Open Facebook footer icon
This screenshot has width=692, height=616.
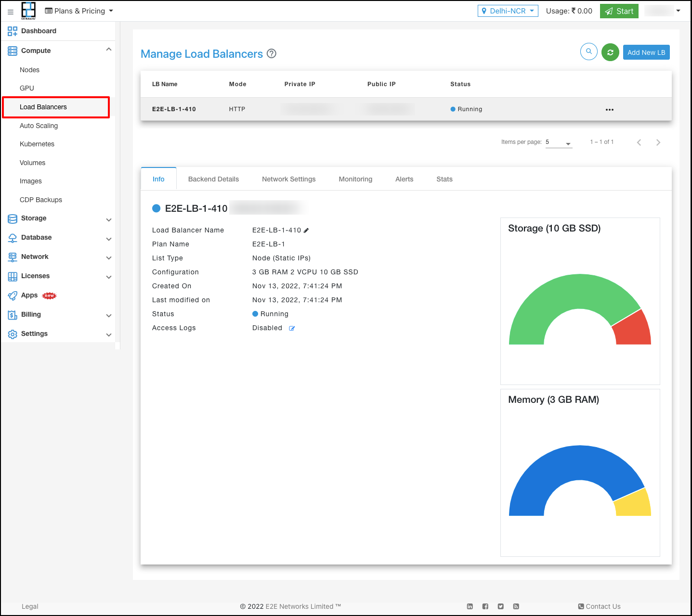click(x=485, y=606)
